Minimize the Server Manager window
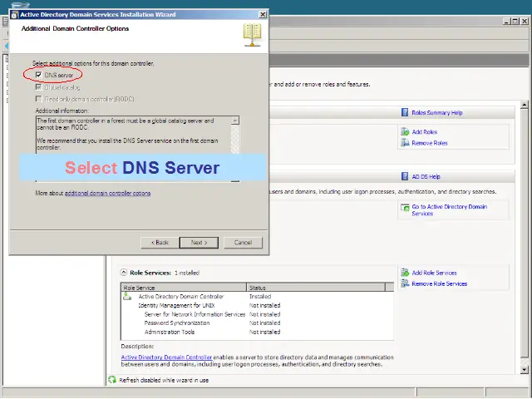532x399 pixels. [x=506, y=21]
